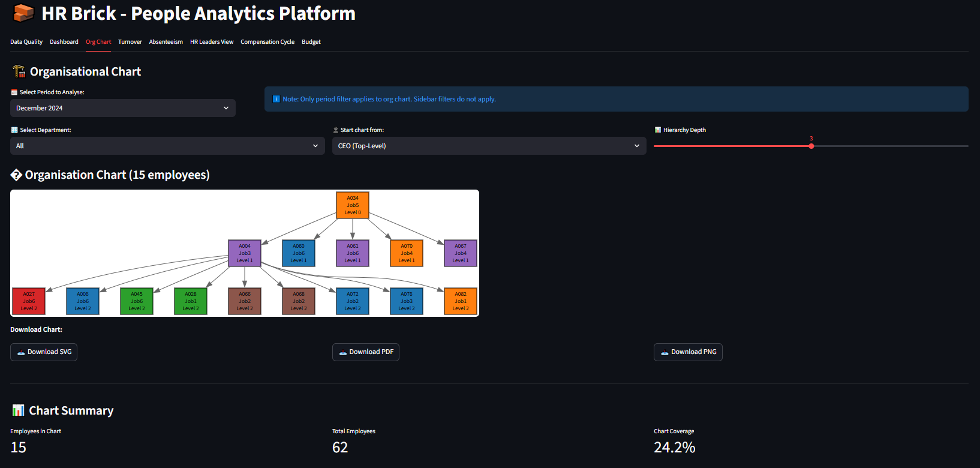Download the chart as SVG
This screenshot has width=980, height=468.
(44, 352)
